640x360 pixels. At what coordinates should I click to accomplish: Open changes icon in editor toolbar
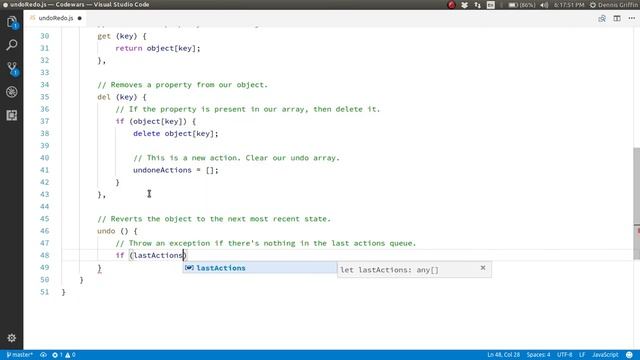click(x=602, y=18)
